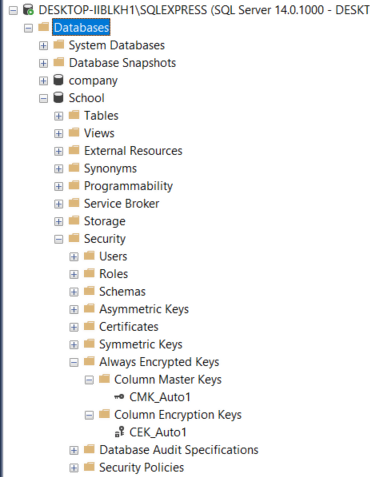Click the company database cylinder icon
370x477 pixels.
[x=58, y=80]
